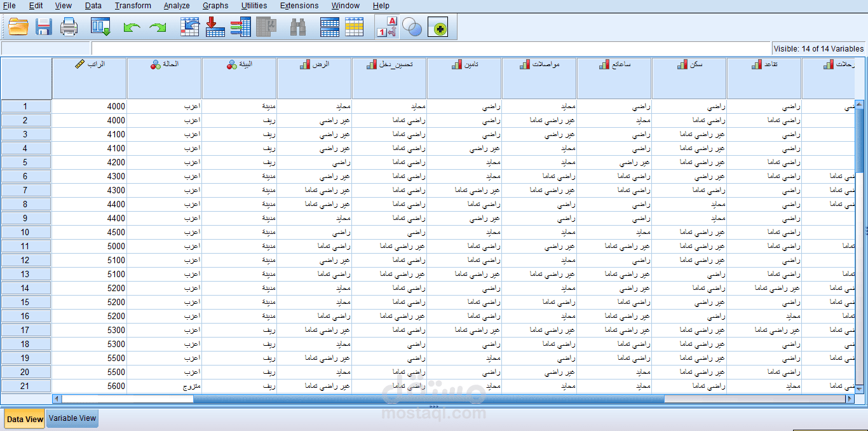Save the data file with floppy icon
The image size is (868, 431).
coord(44,27)
